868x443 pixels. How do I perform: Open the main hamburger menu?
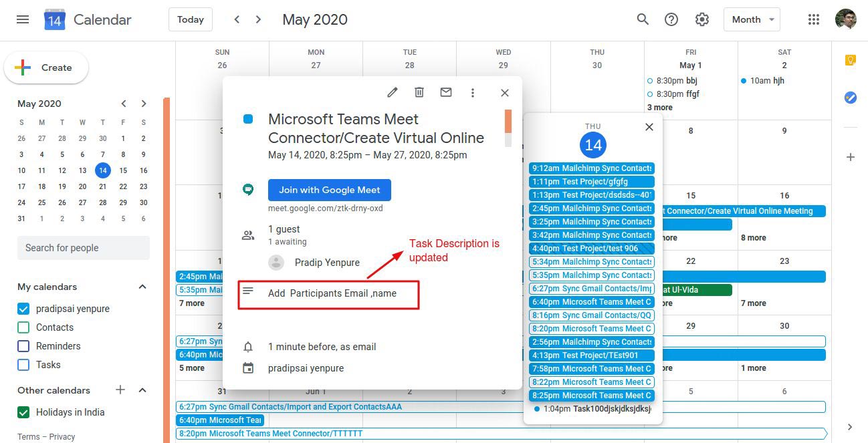(x=23, y=19)
